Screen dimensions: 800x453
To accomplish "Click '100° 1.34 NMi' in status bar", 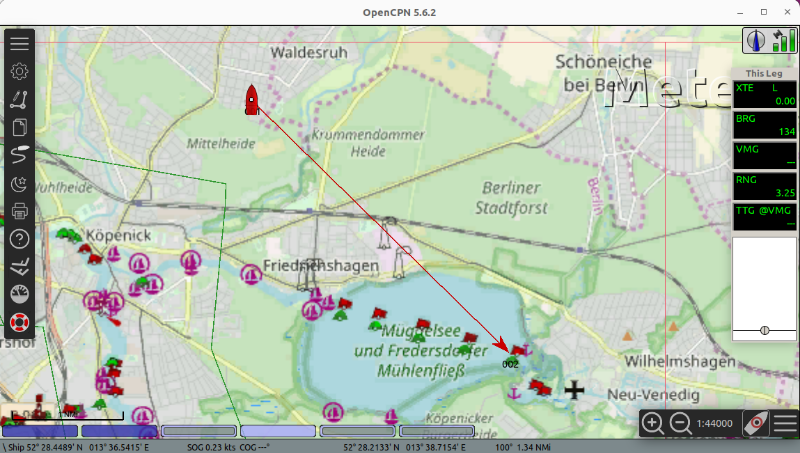I will [x=522, y=447].
